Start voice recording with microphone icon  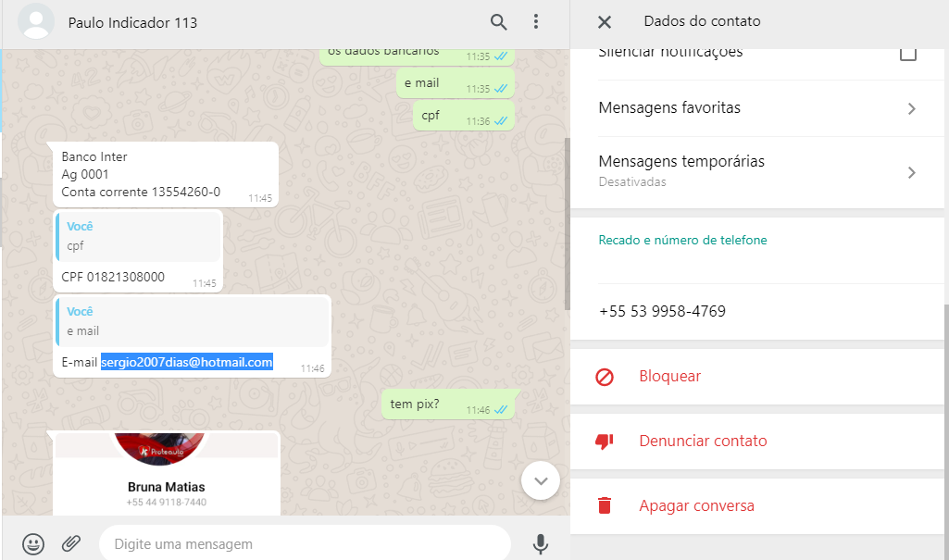[541, 543]
